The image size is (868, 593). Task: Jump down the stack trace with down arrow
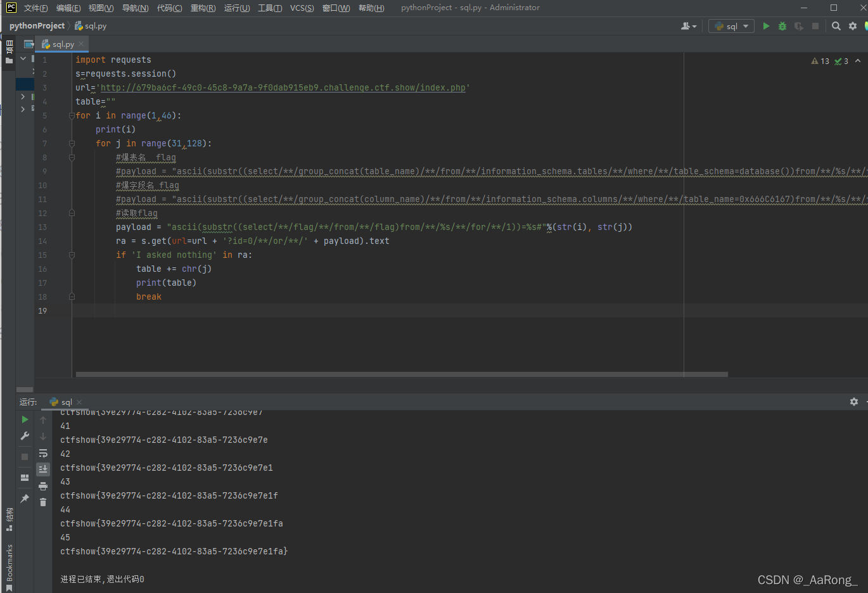click(x=43, y=436)
